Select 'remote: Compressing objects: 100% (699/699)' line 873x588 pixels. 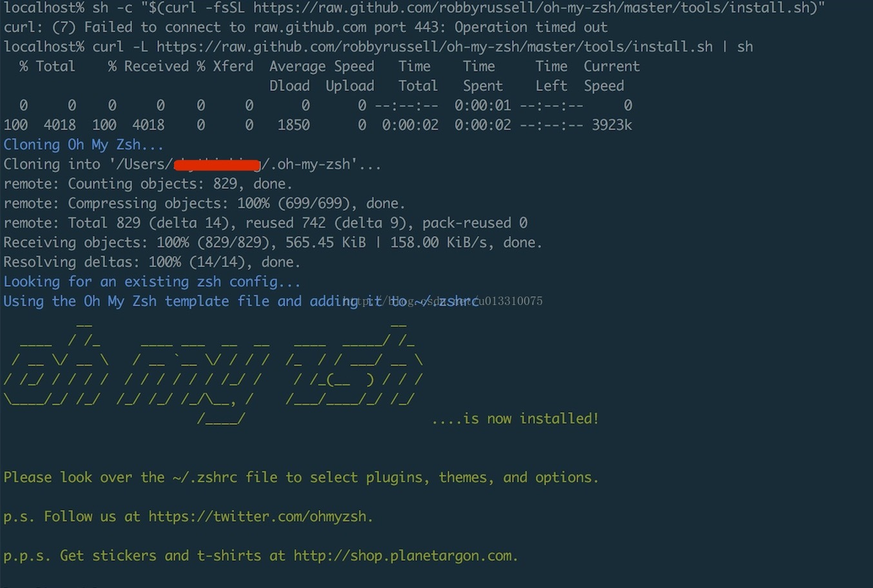pos(204,204)
